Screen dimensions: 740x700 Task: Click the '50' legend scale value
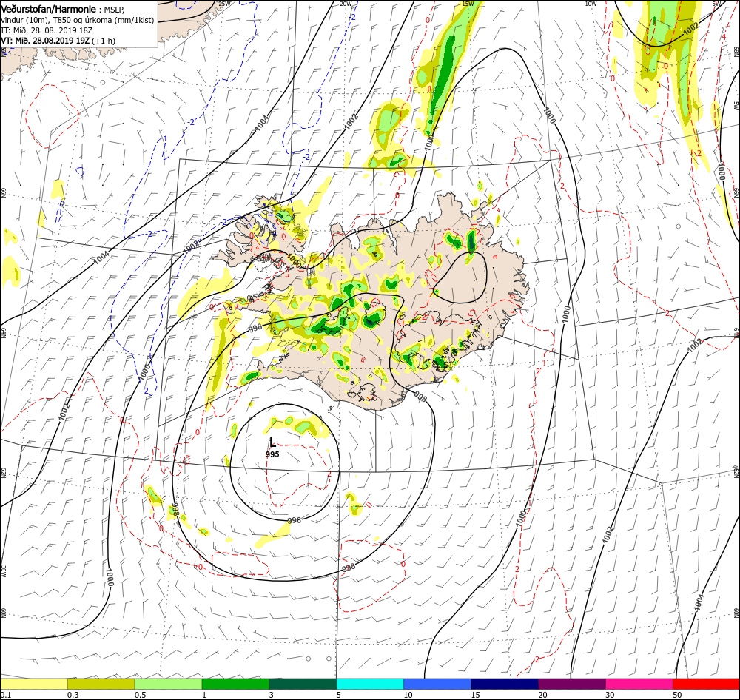coord(677,695)
